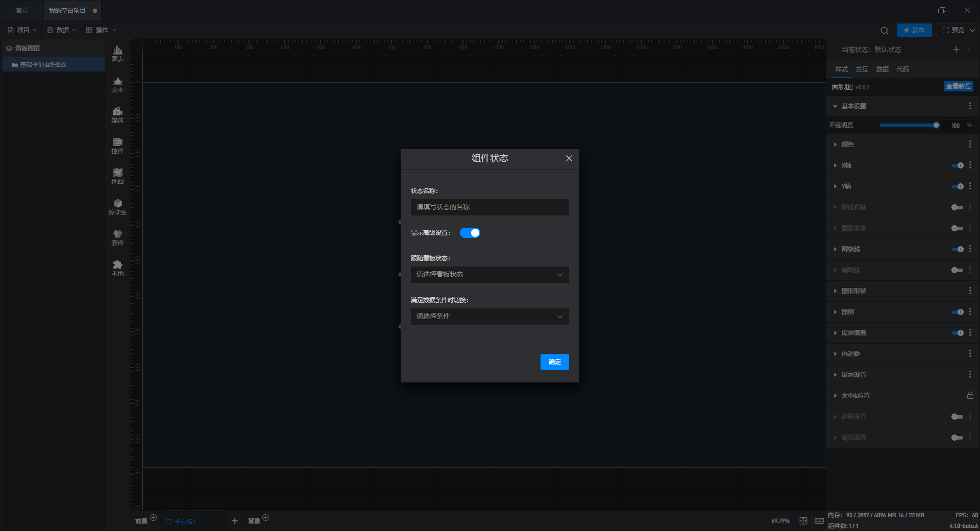Screen dimensions: 980x531
Task: Open the 数据 menu in top bar
Action: [62, 30]
